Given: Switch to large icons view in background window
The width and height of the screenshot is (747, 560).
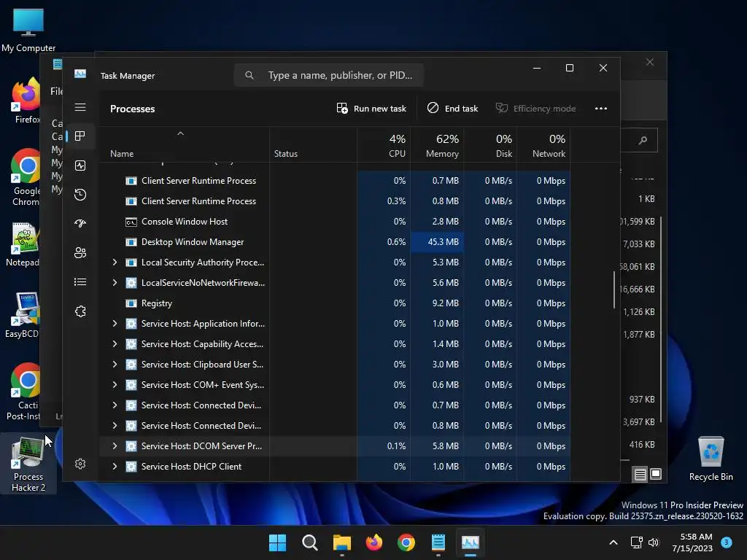Looking at the screenshot, I should point(656,474).
